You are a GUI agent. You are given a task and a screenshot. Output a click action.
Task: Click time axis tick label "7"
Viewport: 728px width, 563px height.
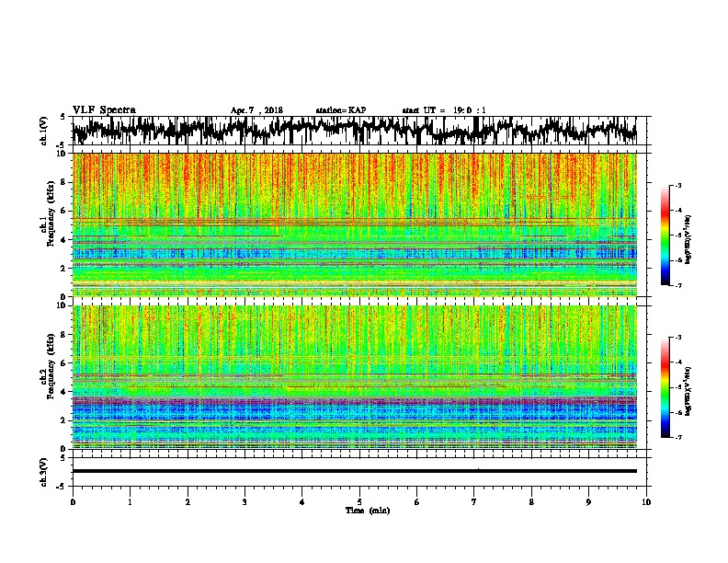(x=474, y=502)
